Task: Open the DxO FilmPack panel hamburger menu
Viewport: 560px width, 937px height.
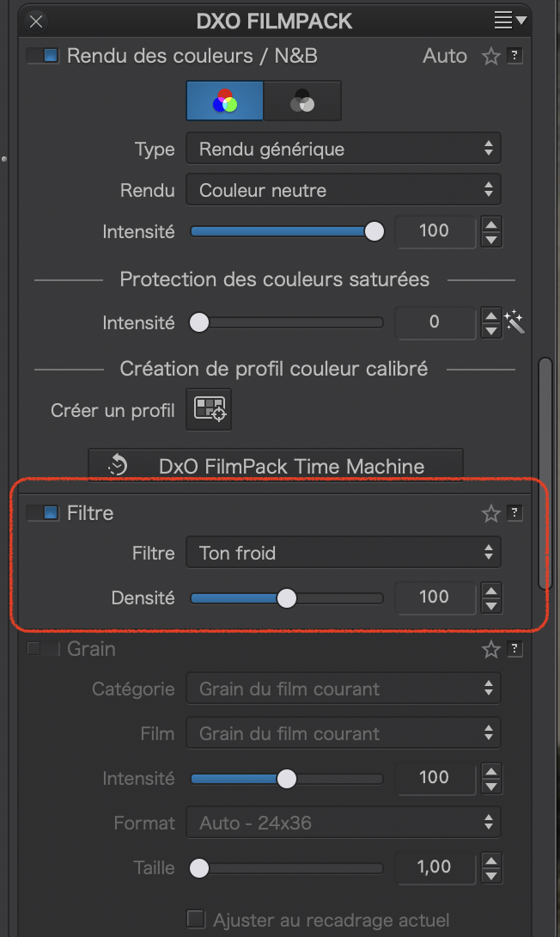Action: pyautogui.click(x=509, y=21)
